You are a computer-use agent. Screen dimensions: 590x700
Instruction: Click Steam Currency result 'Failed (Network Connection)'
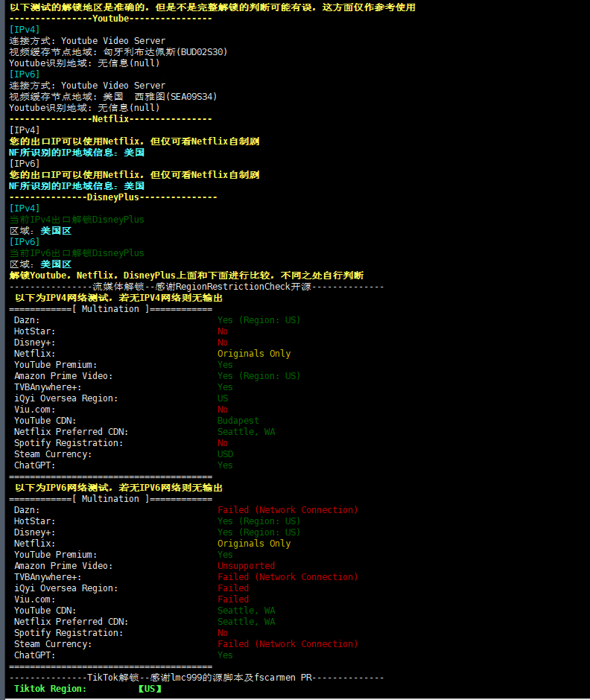coord(288,643)
